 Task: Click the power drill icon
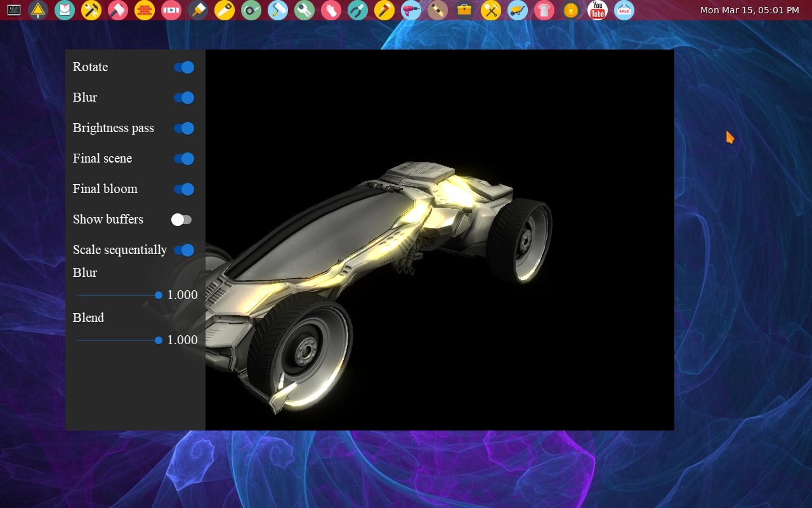(411, 10)
